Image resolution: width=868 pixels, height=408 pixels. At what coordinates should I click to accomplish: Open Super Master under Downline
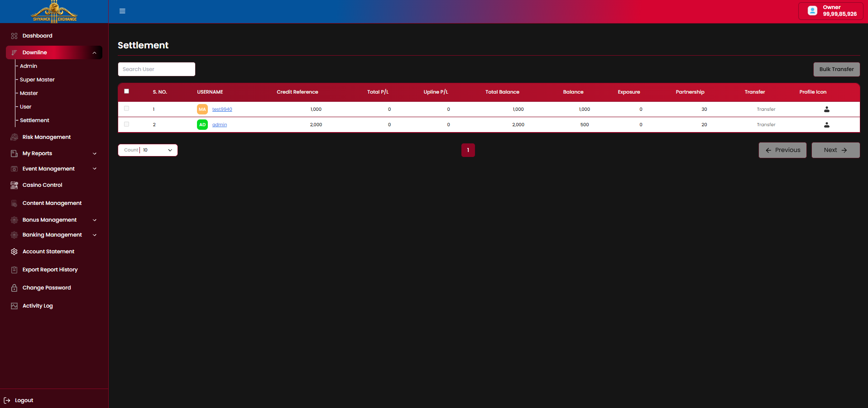[37, 80]
